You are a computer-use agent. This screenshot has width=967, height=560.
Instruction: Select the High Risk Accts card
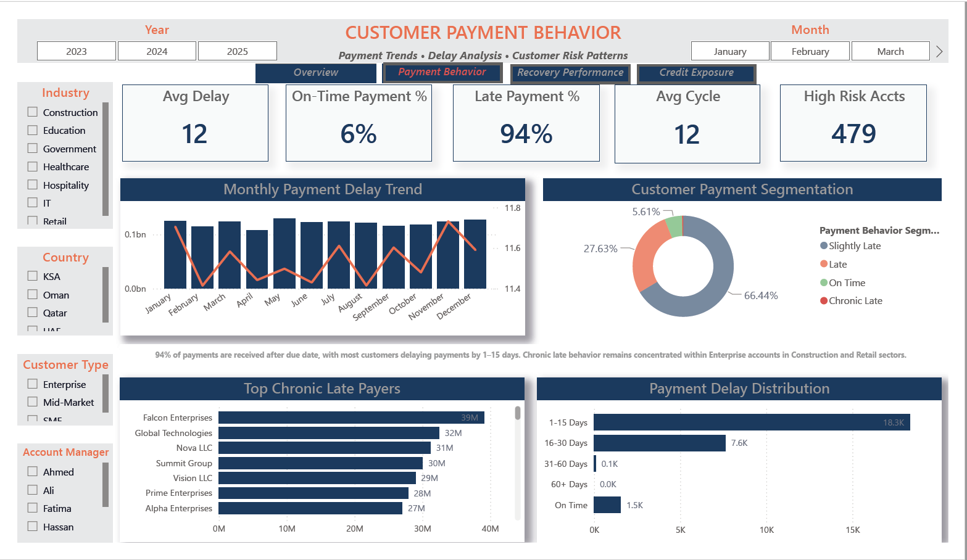853,123
